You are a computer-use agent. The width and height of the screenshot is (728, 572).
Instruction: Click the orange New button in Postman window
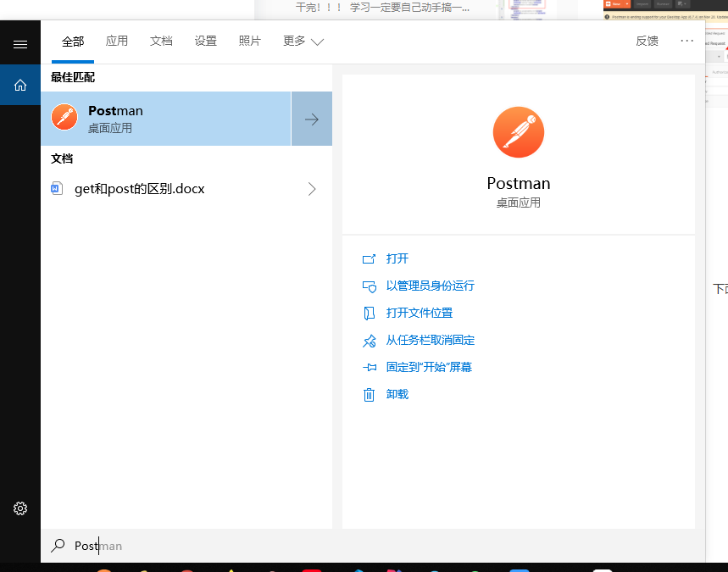pyautogui.click(x=617, y=4)
